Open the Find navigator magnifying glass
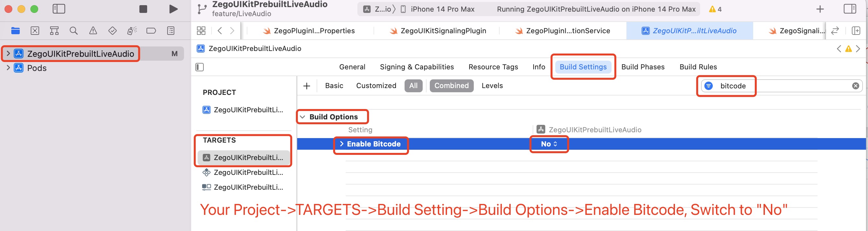Image resolution: width=868 pixels, height=231 pixels. (73, 30)
